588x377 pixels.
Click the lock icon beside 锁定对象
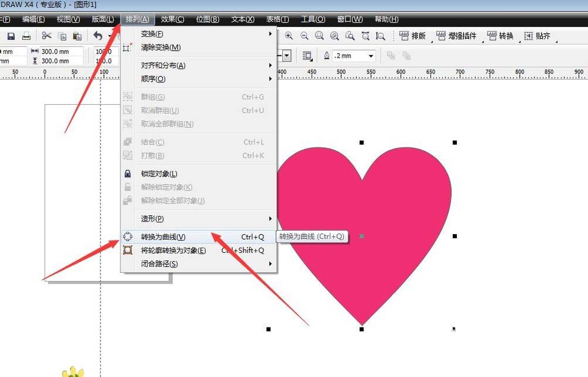[x=128, y=174]
